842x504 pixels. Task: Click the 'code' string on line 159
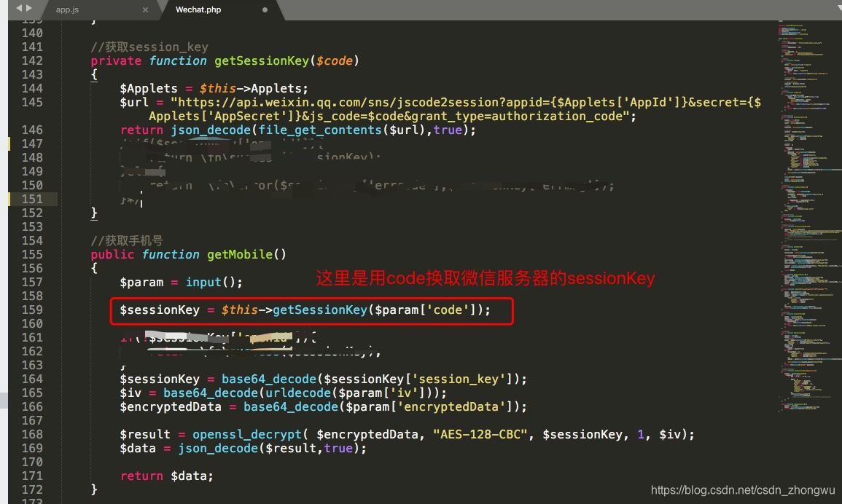pos(448,310)
